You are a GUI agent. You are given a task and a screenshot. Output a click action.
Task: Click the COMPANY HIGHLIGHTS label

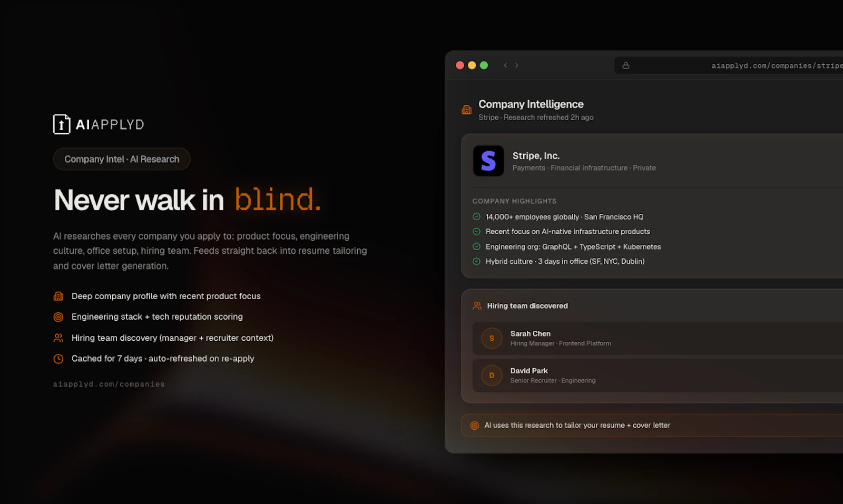[515, 201]
